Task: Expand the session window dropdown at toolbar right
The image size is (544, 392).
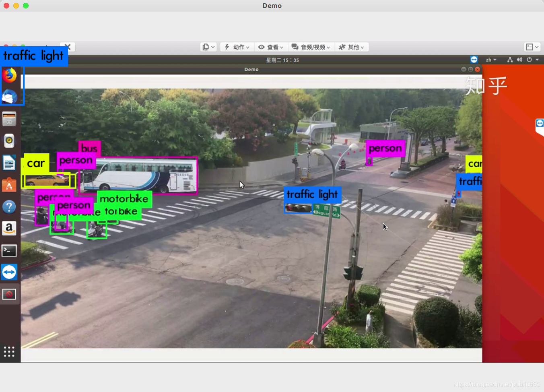Action: [x=532, y=47]
